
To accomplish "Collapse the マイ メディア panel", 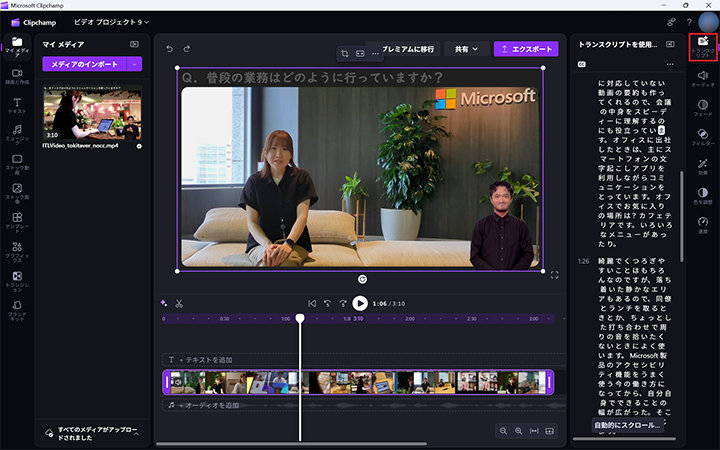I will click(x=134, y=44).
